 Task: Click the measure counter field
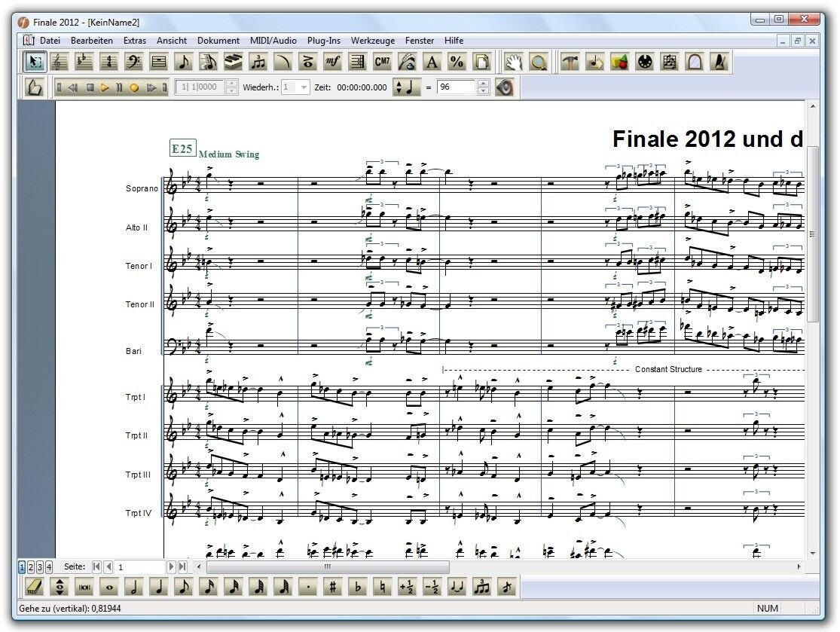point(200,87)
